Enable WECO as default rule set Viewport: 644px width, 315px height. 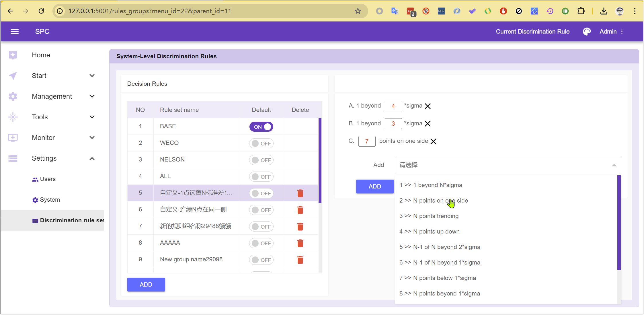(x=261, y=143)
